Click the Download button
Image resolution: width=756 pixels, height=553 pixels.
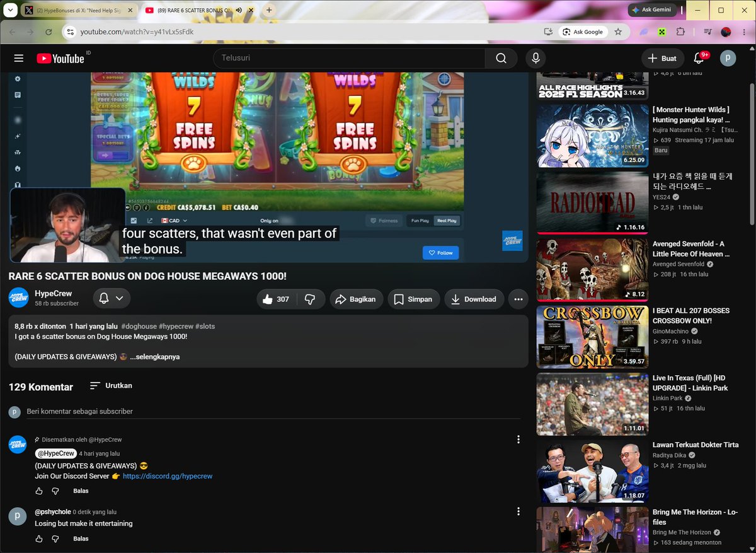tap(474, 300)
